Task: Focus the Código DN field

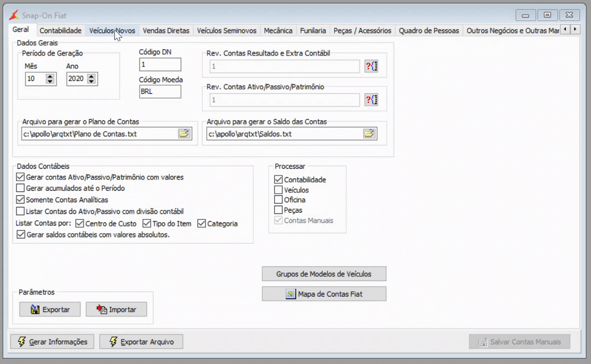Action: click(160, 64)
